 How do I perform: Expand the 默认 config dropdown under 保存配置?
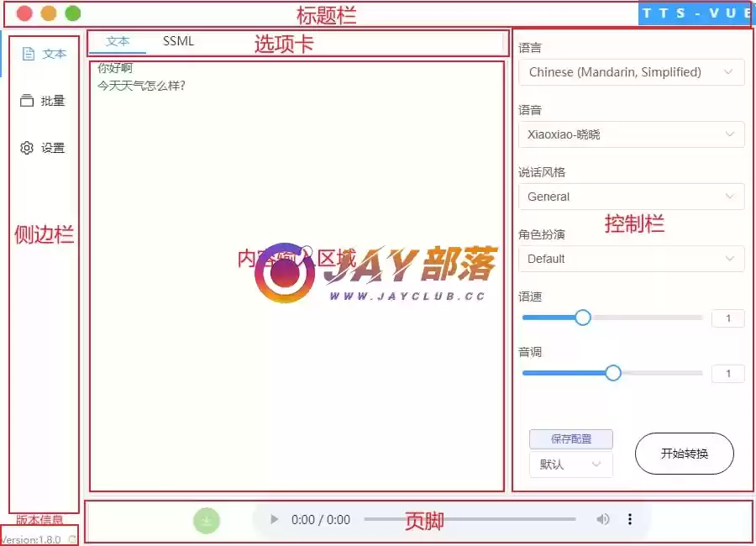pos(571,465)
